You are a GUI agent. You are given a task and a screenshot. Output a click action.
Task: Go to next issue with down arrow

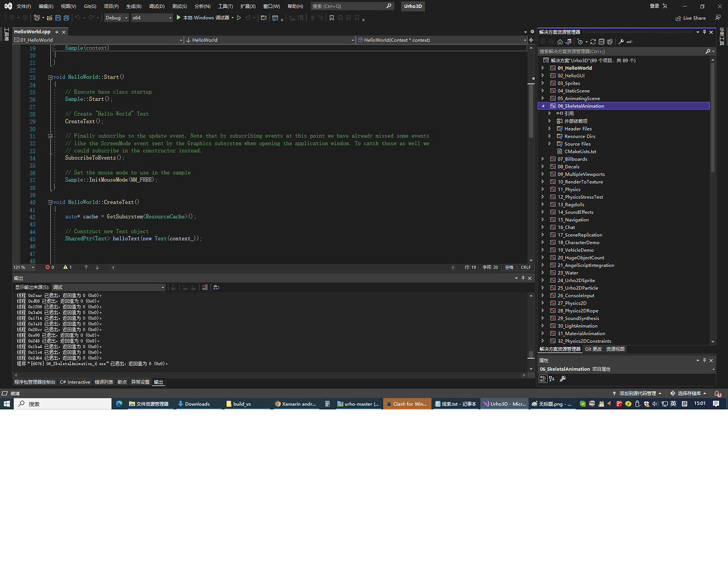coord(97,267)
